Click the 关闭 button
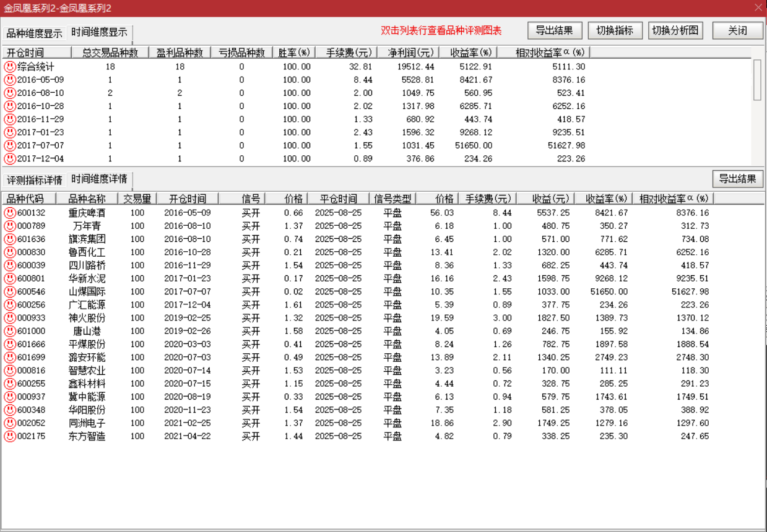This screenshot has height=532, width=767. point(737,30)
